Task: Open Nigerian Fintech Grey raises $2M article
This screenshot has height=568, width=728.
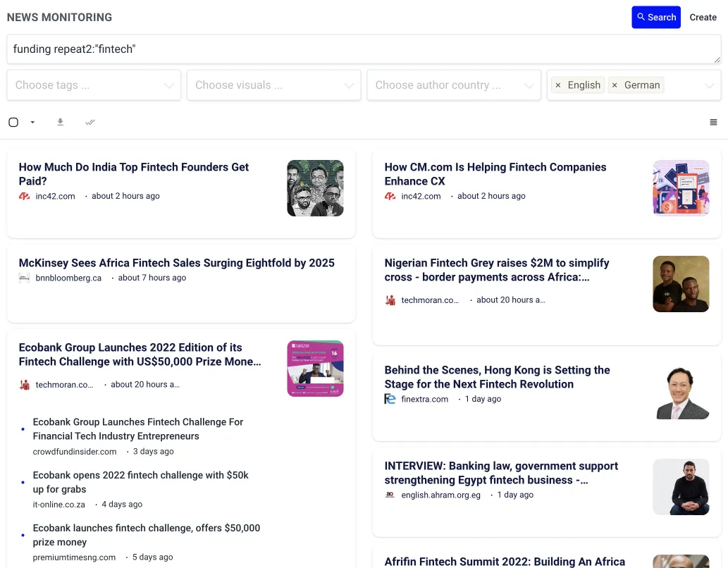Action: pyautogui.click(x=497, y=270)
